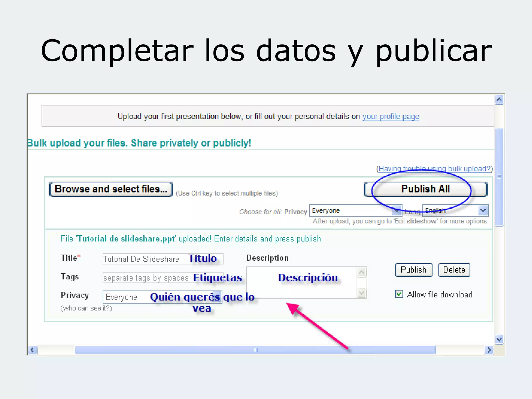The width and height of the screenshot is (532, 399).
Task: Click the horizontal scrollbar right arrow
Action: [489, 350]
